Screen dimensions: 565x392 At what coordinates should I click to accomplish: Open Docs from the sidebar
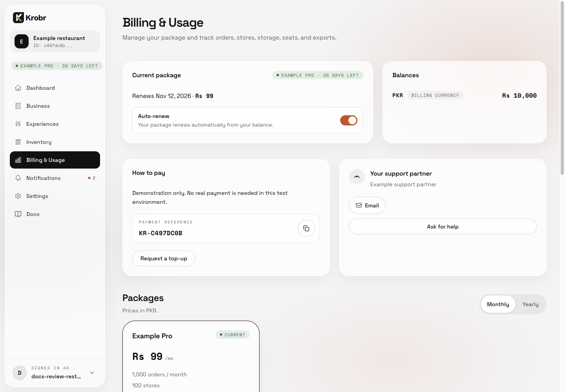[55, 214]
